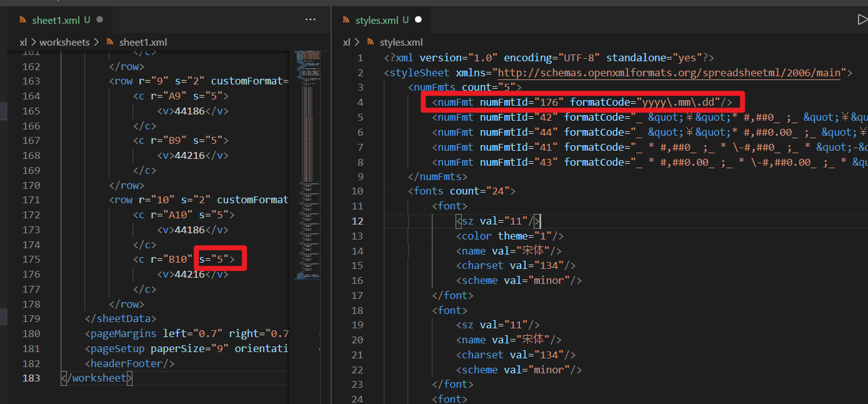Open the worksheets breadcrumb dropdown
The width and height of the screenshot is (868, 404).
click(64, 42)
